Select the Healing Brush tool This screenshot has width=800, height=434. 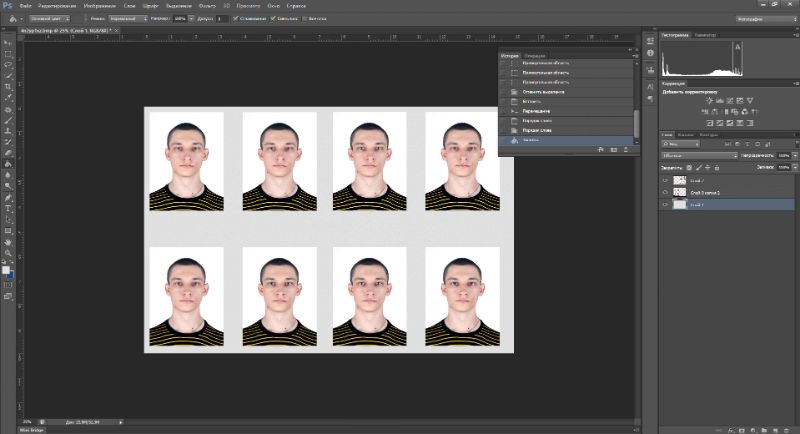pos(8,109)
